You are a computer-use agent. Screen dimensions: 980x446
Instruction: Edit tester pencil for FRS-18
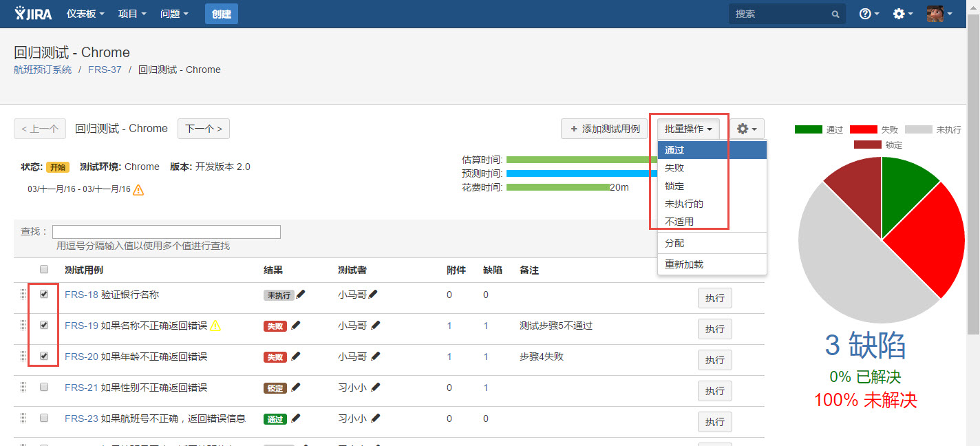373,294
